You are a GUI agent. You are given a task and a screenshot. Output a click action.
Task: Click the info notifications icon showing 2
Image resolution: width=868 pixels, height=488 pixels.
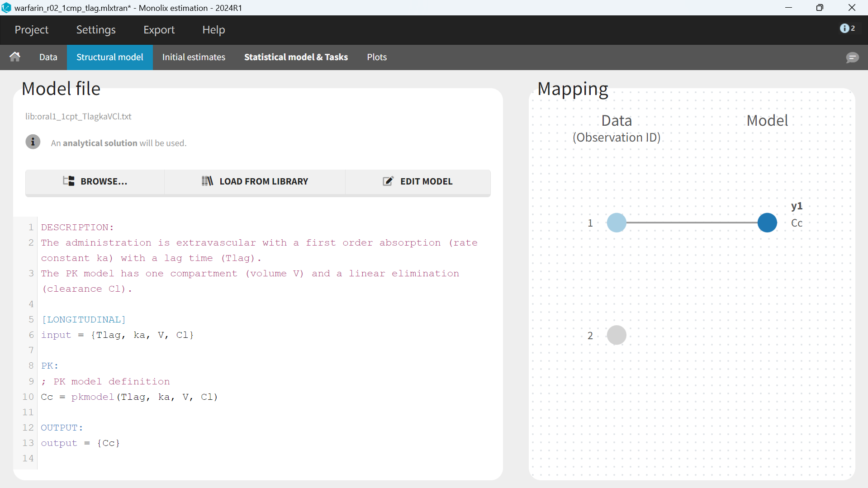point(847,28)
